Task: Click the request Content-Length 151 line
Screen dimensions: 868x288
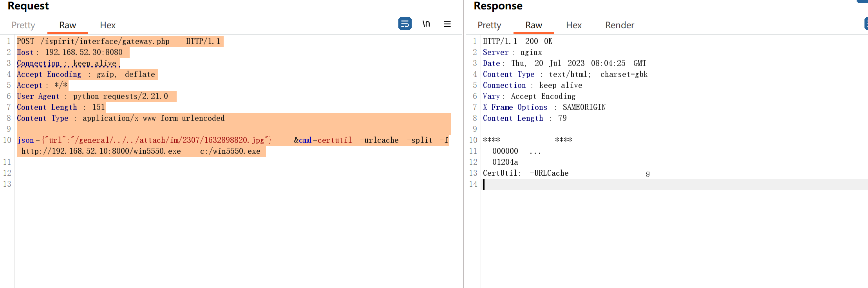Action: point(61,107)
